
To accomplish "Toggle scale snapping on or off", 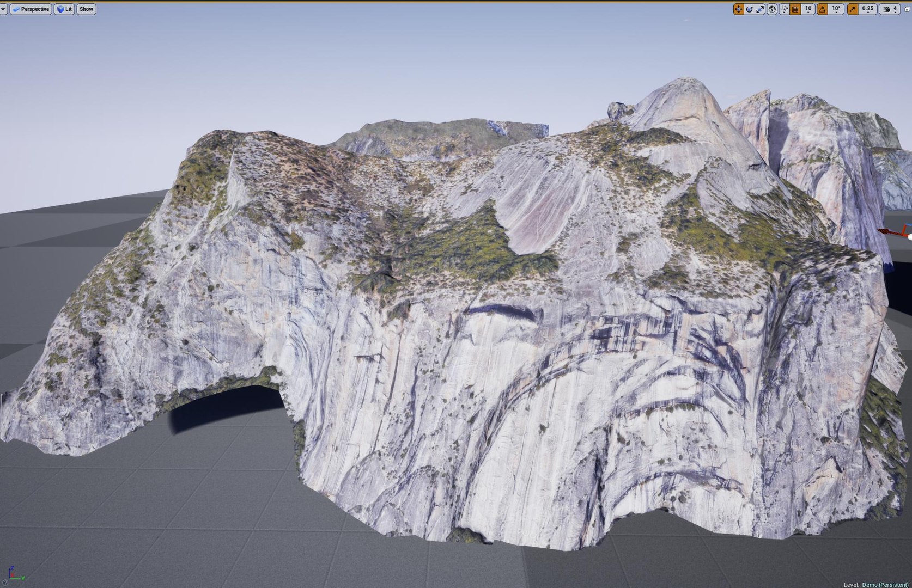I will pyautogui.click(x=852, y=9).
